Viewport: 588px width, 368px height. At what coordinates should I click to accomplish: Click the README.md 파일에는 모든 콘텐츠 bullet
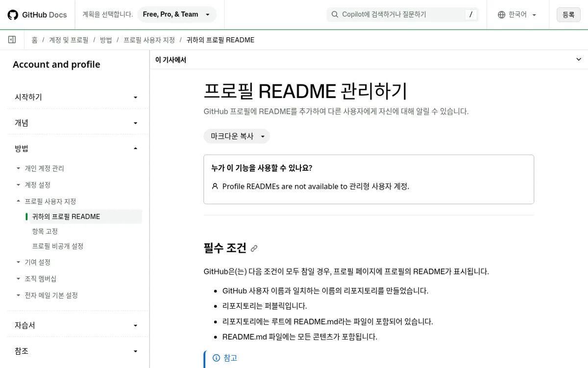tap(300, 337)
